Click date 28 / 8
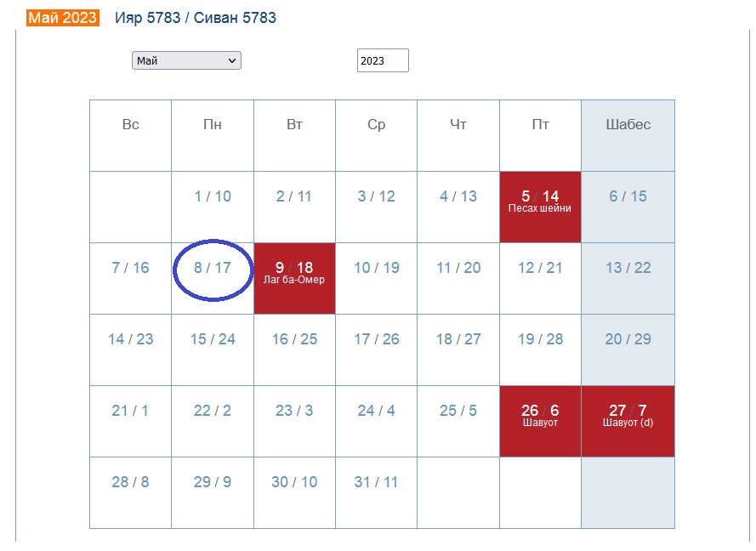This screenshot has width=756, height=551. (130, 482)
